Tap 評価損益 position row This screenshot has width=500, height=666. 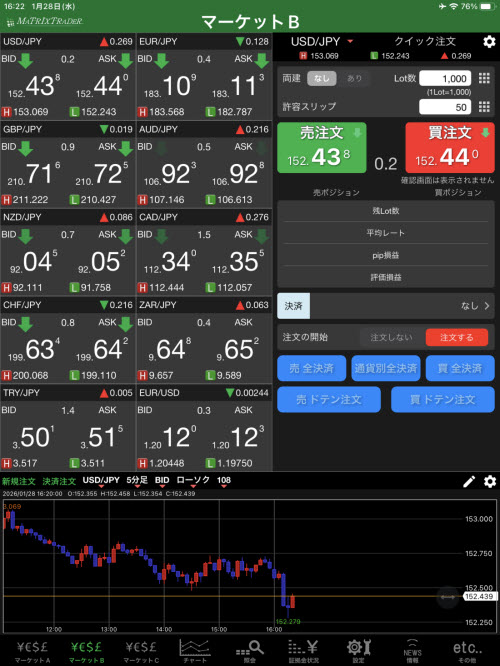pyautogui.click(x=386, y=277)
